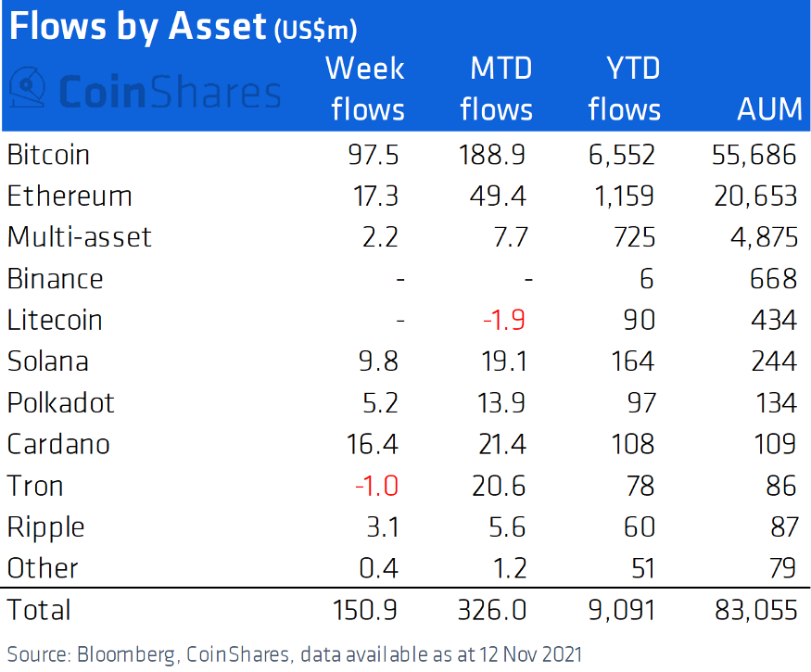
Task: Select the MTD flows column header
Action: 496,89
